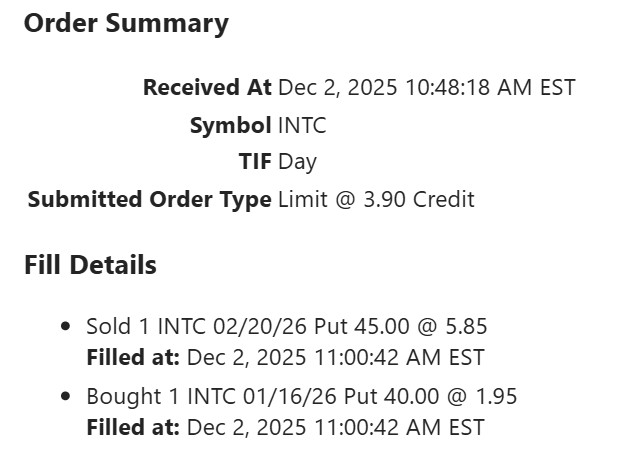Select the fill timestamp under the Bought leg
The width and height of the screenshot is (642, 473).
[x=335, y=427]
